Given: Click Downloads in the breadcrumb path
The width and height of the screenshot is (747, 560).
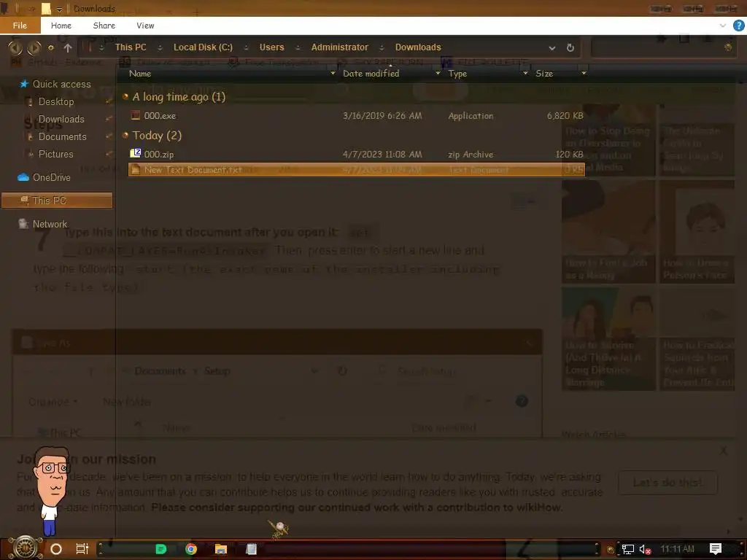Looking at the screenshot, I should pyautogui.click(x=418, y=47).
